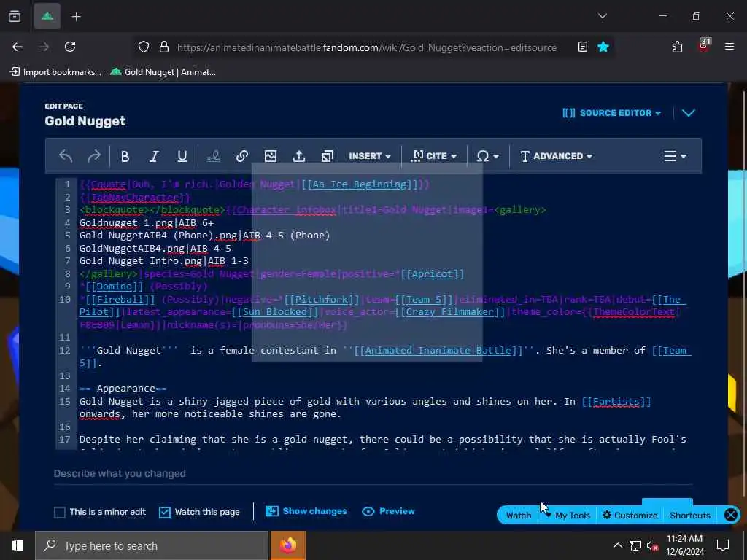Select the open Fandom browser tab
Image resolution: width=747 pixels, height=560 pixels.
[47, 17]
